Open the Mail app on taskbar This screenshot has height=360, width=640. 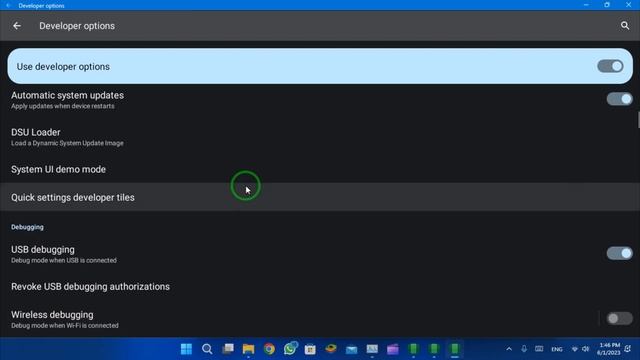coord(351,349)
